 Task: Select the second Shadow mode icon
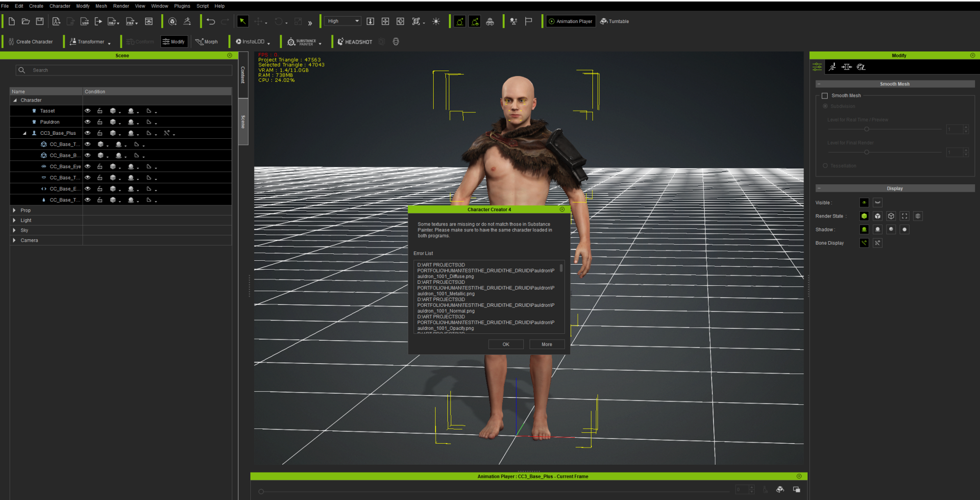[x=878, y=229]
